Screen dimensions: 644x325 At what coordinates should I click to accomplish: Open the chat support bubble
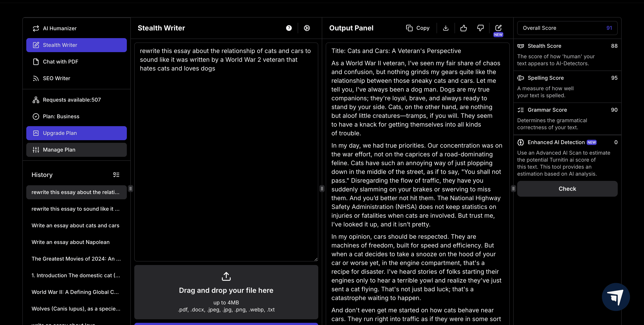tap(616, 297)
